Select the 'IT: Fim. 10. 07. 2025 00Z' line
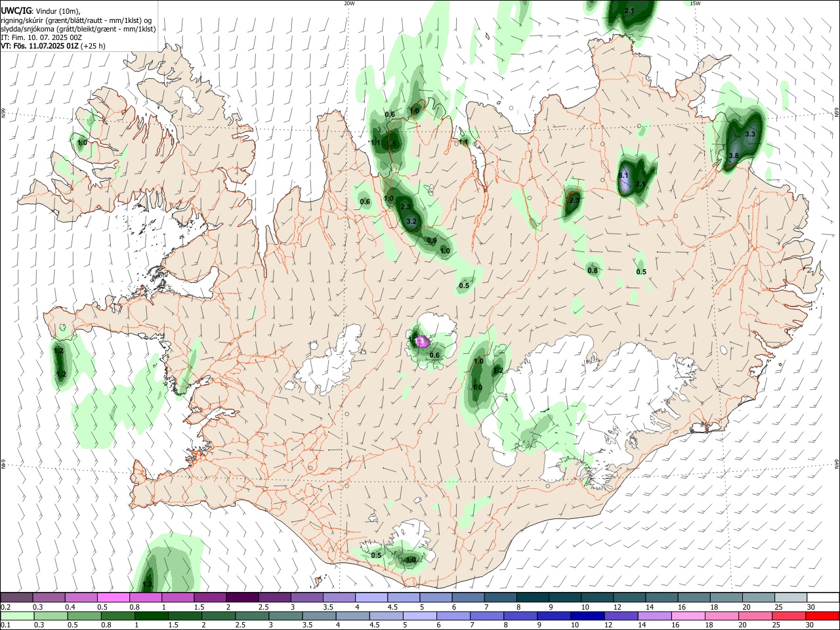The image size is (840, 630). (x=41, y=37)
